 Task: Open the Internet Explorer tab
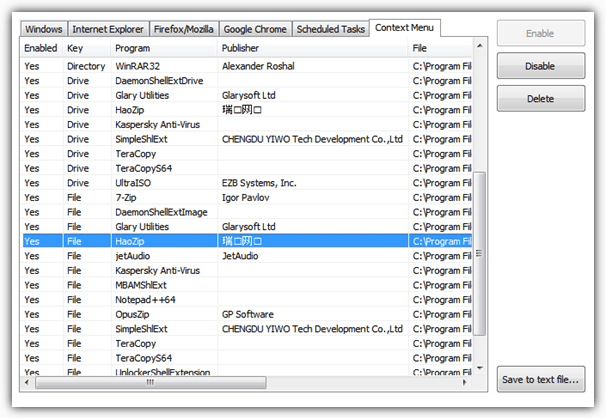click(x=108, y=29)
